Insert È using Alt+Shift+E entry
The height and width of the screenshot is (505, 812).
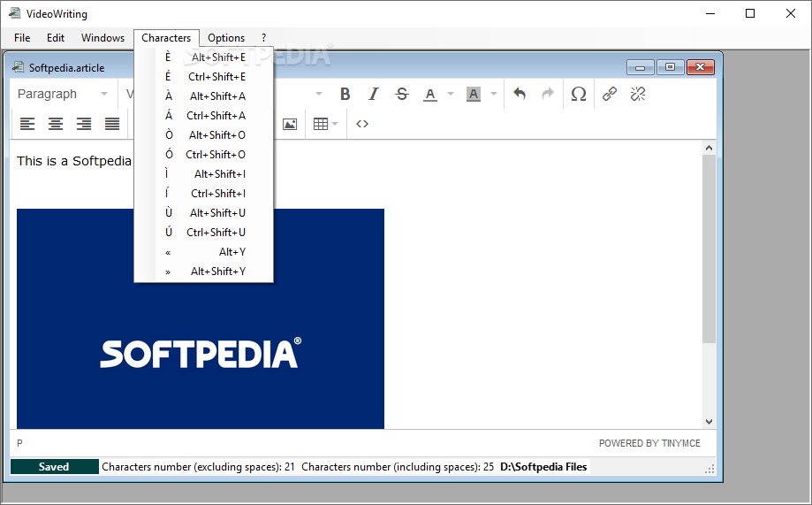[204, 57]
